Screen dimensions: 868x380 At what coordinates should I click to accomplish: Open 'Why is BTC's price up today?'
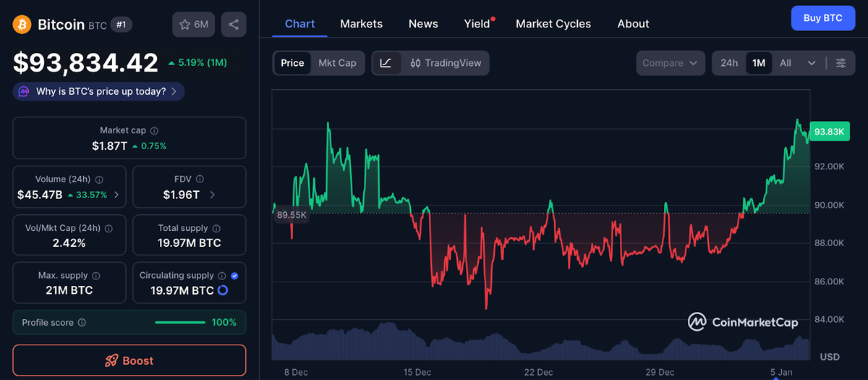(x=98, y=92)
